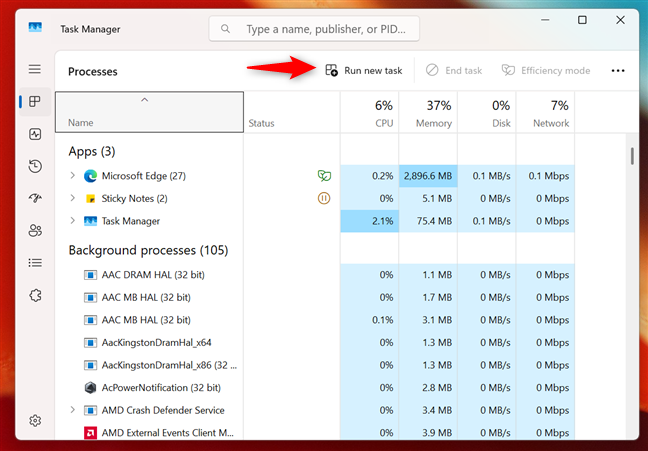
Task: Maximize the Task Manager window
Action: [582, 20]
